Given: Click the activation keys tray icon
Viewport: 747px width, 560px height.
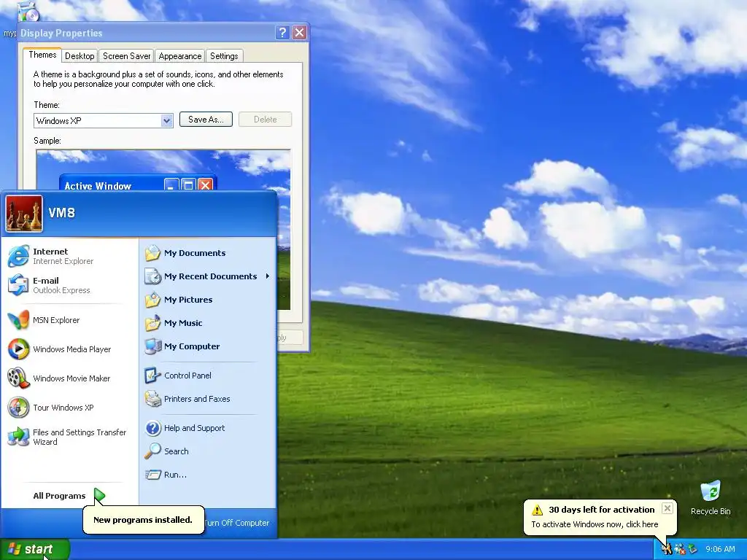Looking at the screenshot, I should click(667, 549).
